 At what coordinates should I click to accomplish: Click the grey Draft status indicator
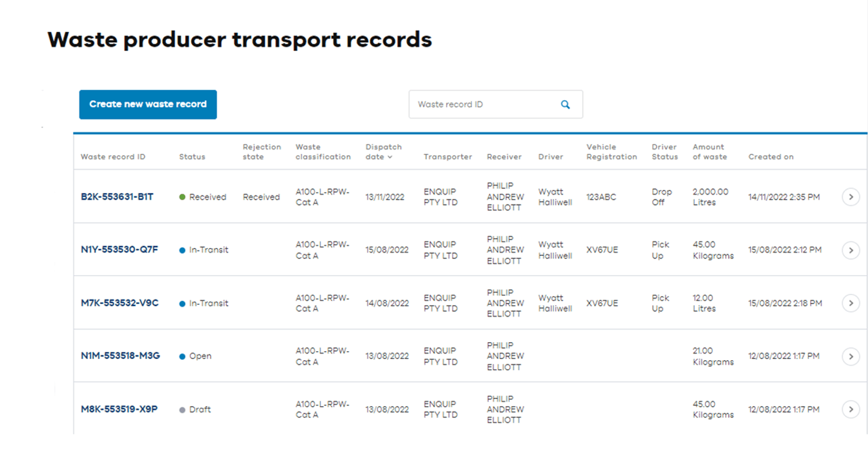pos(182,409)
